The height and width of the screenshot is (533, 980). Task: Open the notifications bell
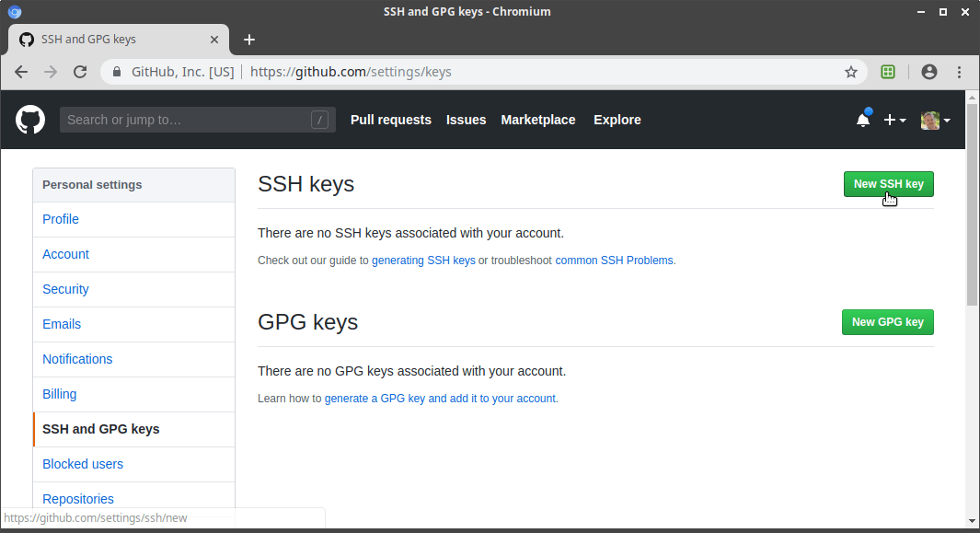tap(863, 119)
